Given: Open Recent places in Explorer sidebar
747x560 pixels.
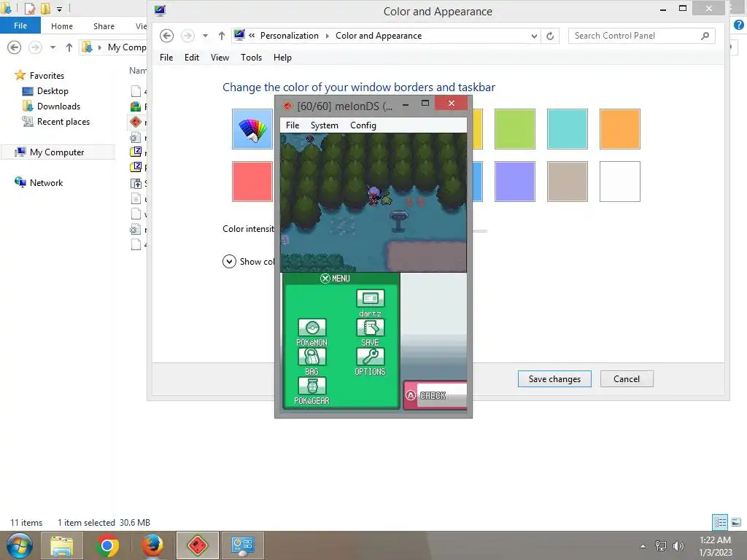Looking at the screenshot, I should click(x=56, y=122).
